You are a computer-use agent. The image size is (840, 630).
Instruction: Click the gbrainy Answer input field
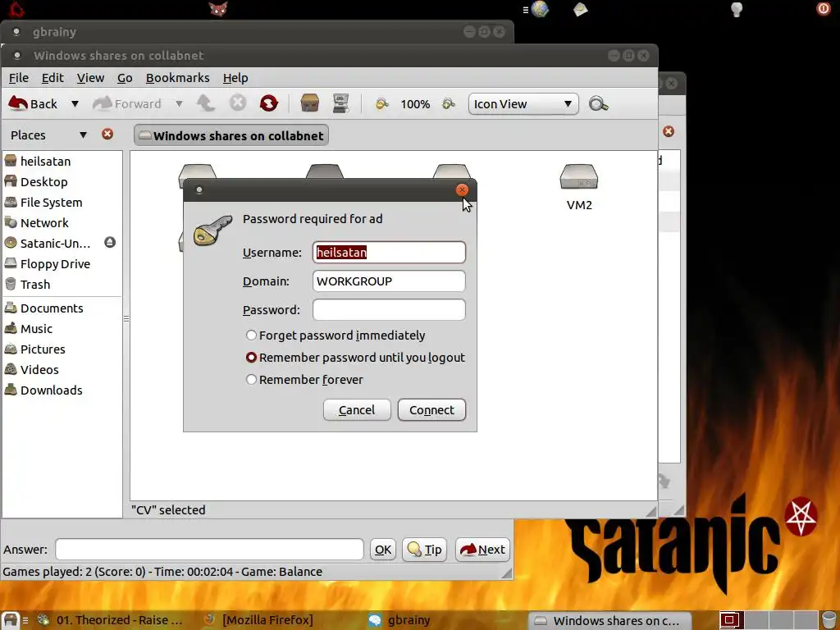coord(209,550)
